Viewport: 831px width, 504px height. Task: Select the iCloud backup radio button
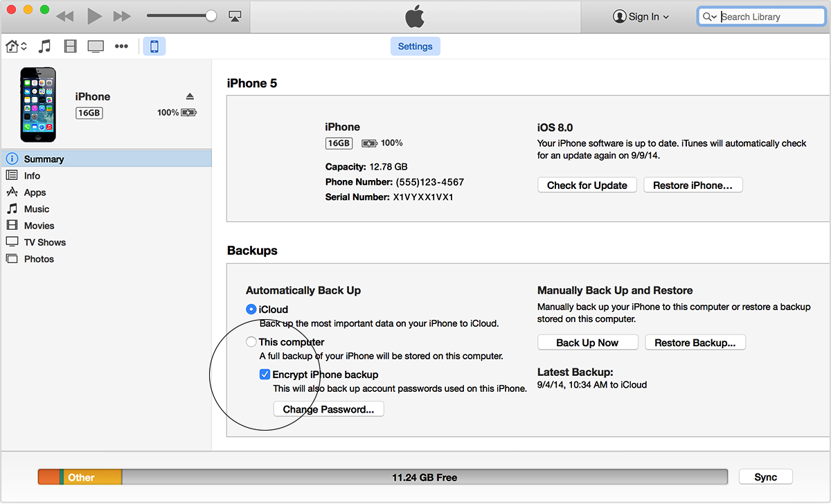click(251, 309)
